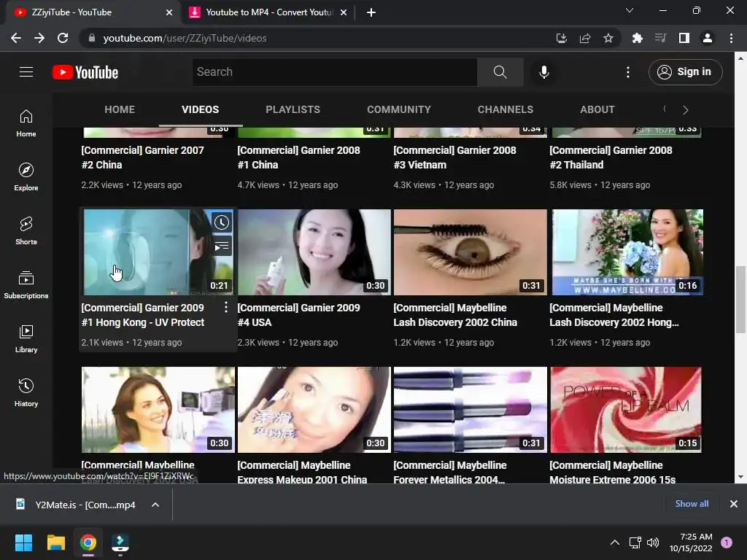
Task: Select the VIDEOS channel tab
Action: pos(200,109)
